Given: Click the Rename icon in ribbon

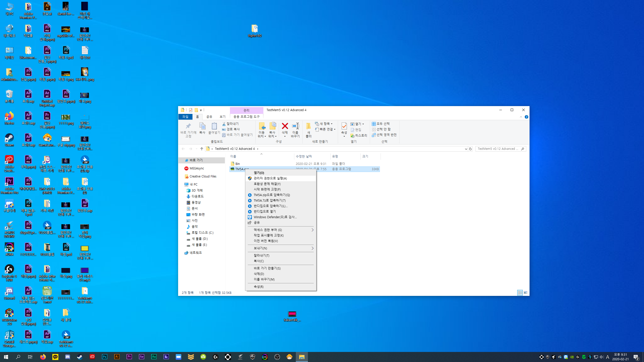Looking at the screenshot, I should point(295,126).
